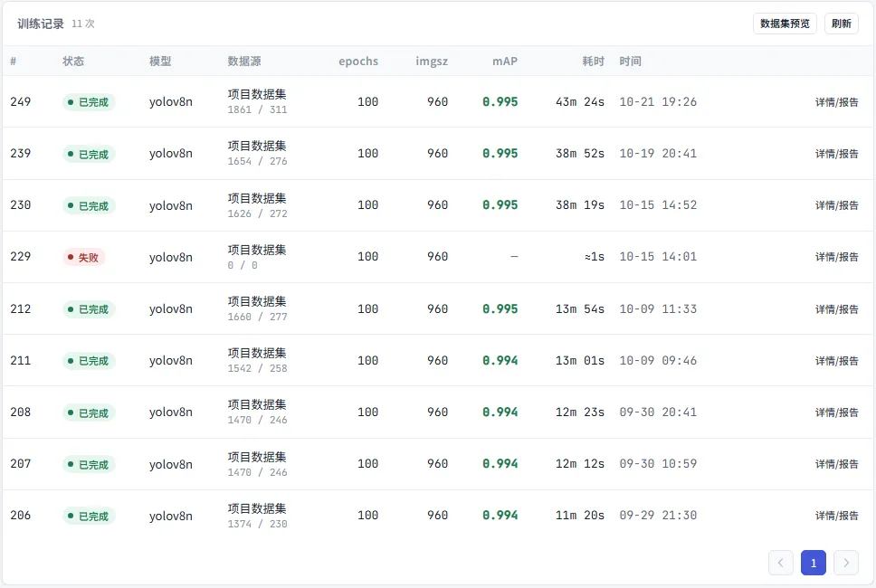Go to next page arrow
This screenshot has height=588, width=876.
click(846, 563)
